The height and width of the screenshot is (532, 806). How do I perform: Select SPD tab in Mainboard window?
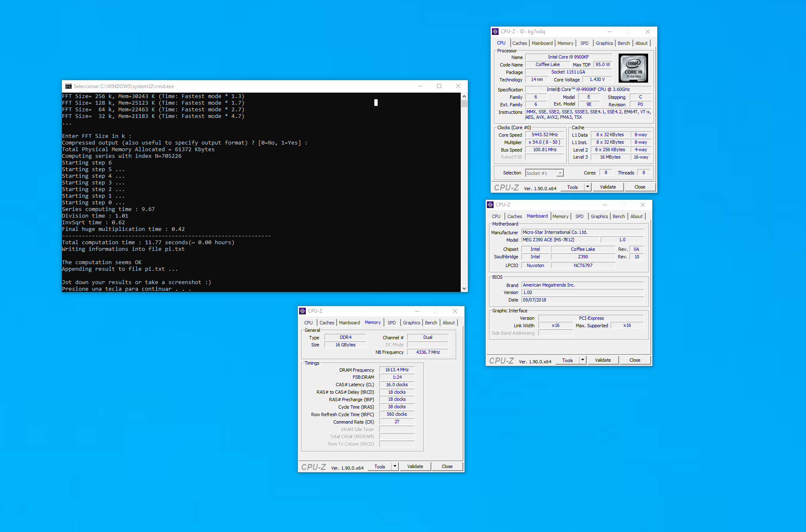(x=580, y=216)
